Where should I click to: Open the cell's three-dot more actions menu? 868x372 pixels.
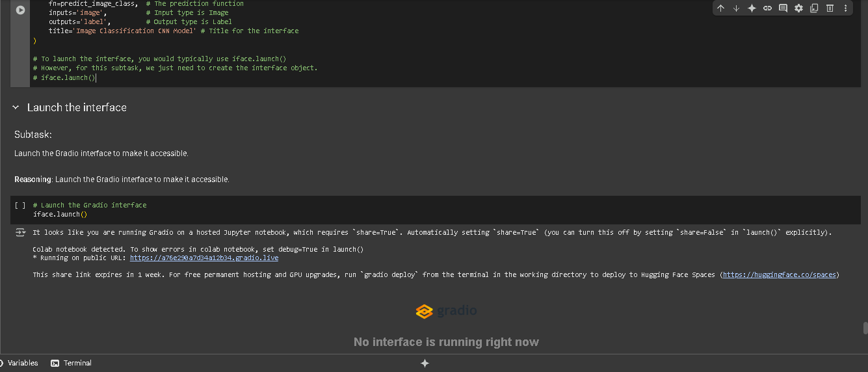coord(845,8)
